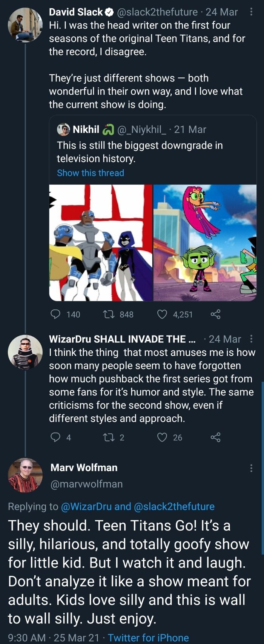
Task: Like David Slack's tweet
Action: (162, 314)
